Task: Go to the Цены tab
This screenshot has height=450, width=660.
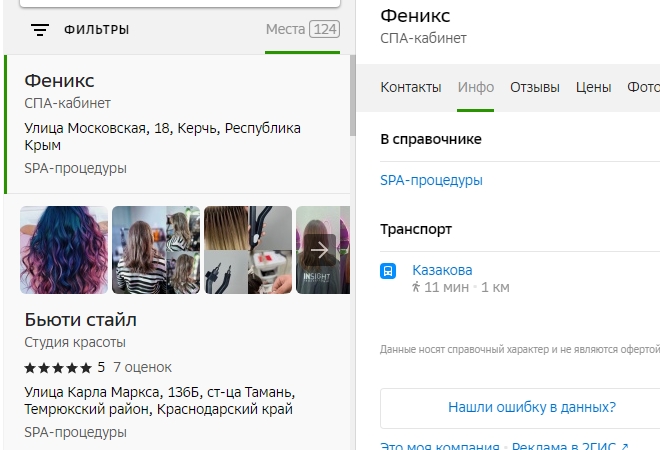Action: click(593, 87)
